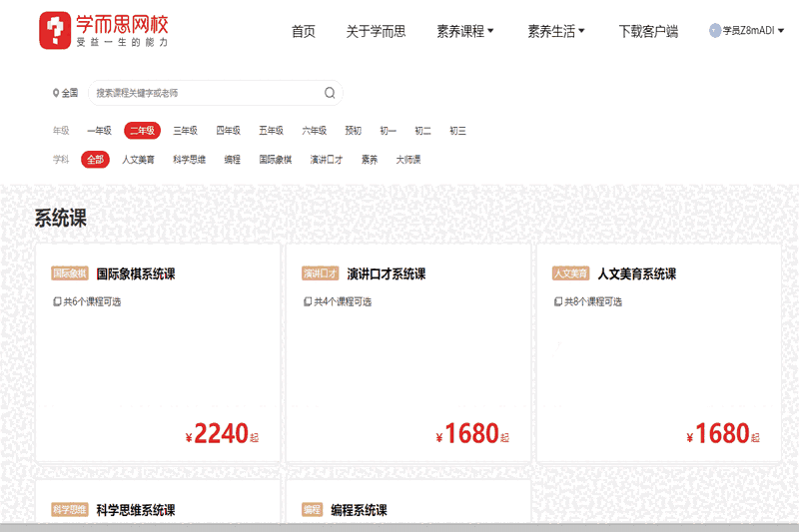
Task: Filter by 素养 subject
Action: pyautogui.click(x=370, y=160)
